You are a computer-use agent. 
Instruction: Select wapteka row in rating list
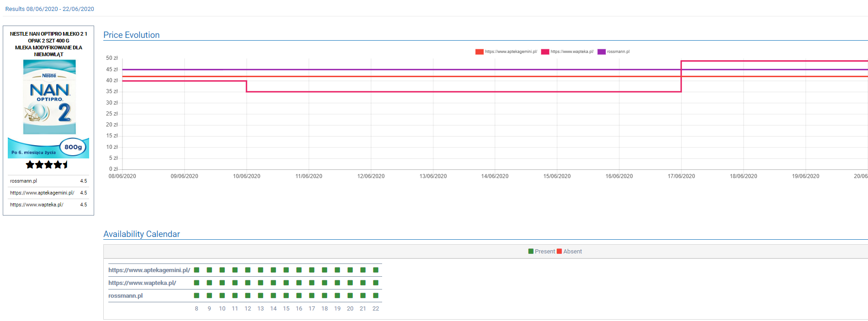tap(48, 205)
